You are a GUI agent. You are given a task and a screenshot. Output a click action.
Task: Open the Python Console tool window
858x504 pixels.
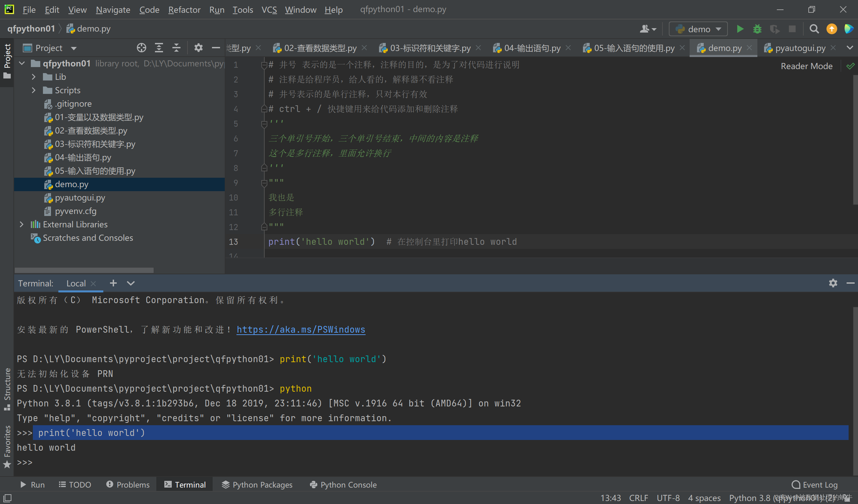click(343, 484)
